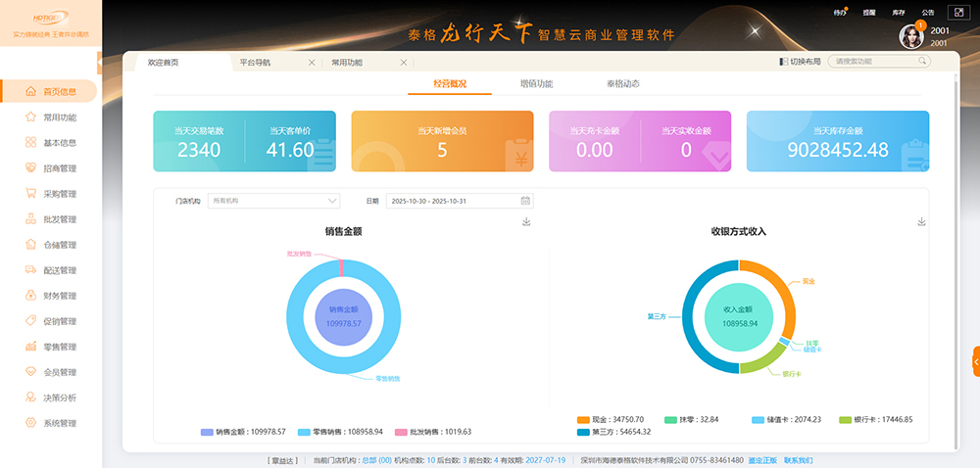The height and width of the screenshot is (468, 980).
Task: Switch to the 增值功能 tab
Action: click(536, 84)
